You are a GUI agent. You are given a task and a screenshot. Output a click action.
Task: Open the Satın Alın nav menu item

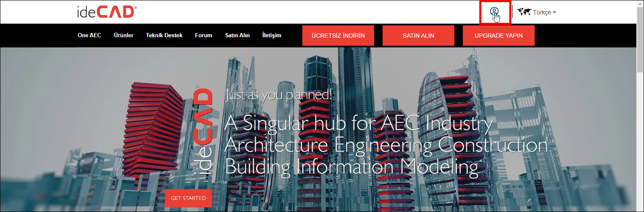coord(237,35)
